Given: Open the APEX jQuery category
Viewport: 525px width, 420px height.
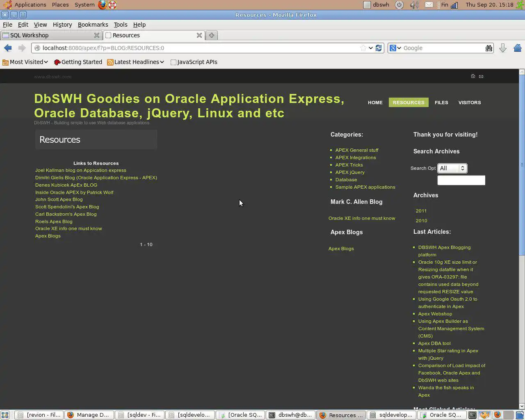Looking at the screenshot, I should pos(350,172).
